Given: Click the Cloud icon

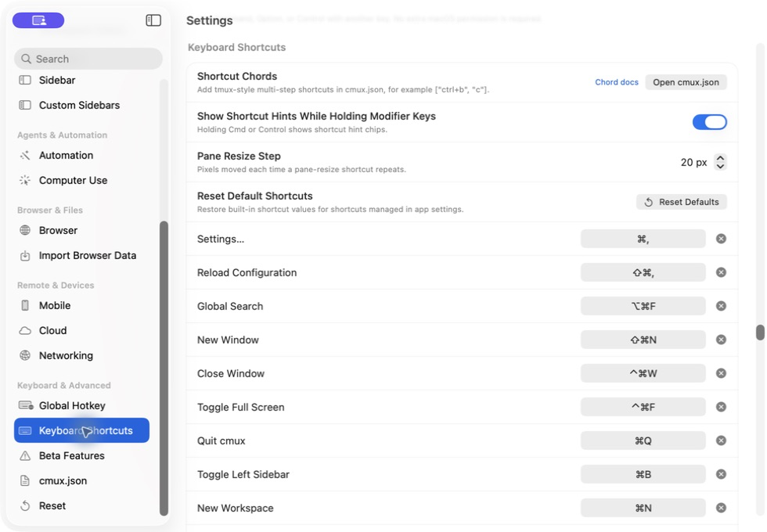Looking at the screenshot, I should point(25,330).
